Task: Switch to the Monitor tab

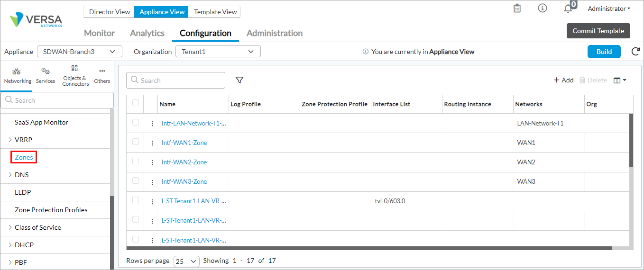Action: click(99, 33)
